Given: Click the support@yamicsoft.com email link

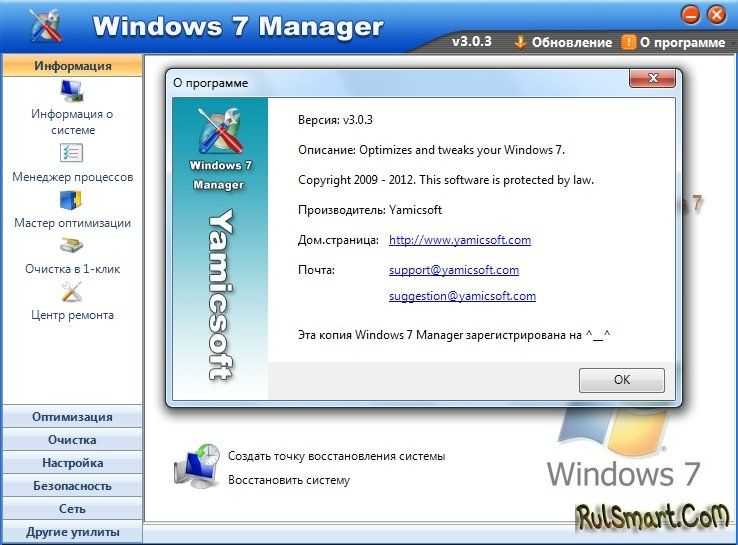Looking at the screenshot, I should [x=454, y=270].
